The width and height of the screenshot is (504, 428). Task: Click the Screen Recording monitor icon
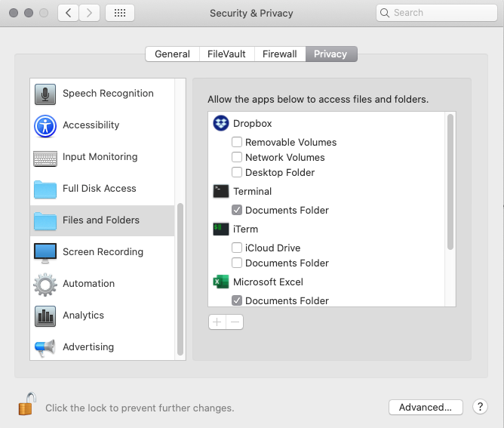click(45, 253)
